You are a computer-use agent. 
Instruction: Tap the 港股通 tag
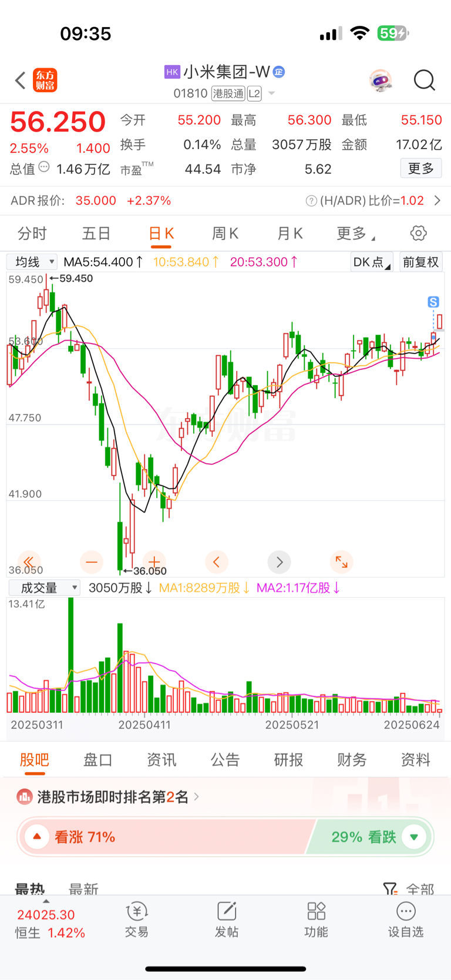[228, 93]
